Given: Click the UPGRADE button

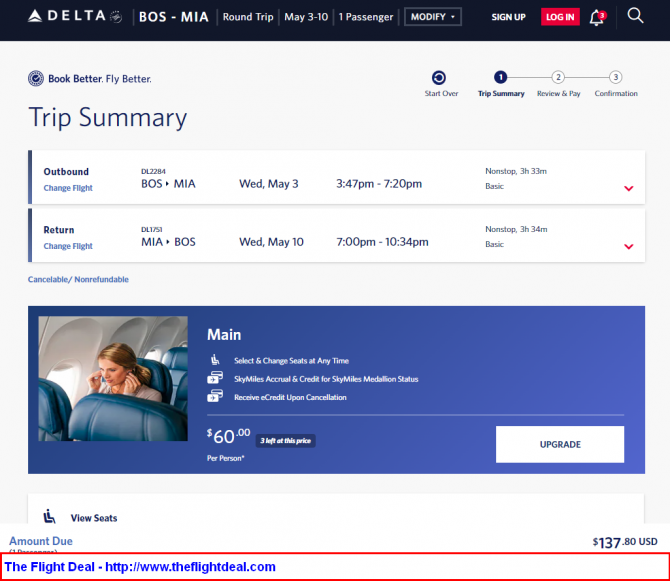Looking at the screenshot, I should pos(560,444).
